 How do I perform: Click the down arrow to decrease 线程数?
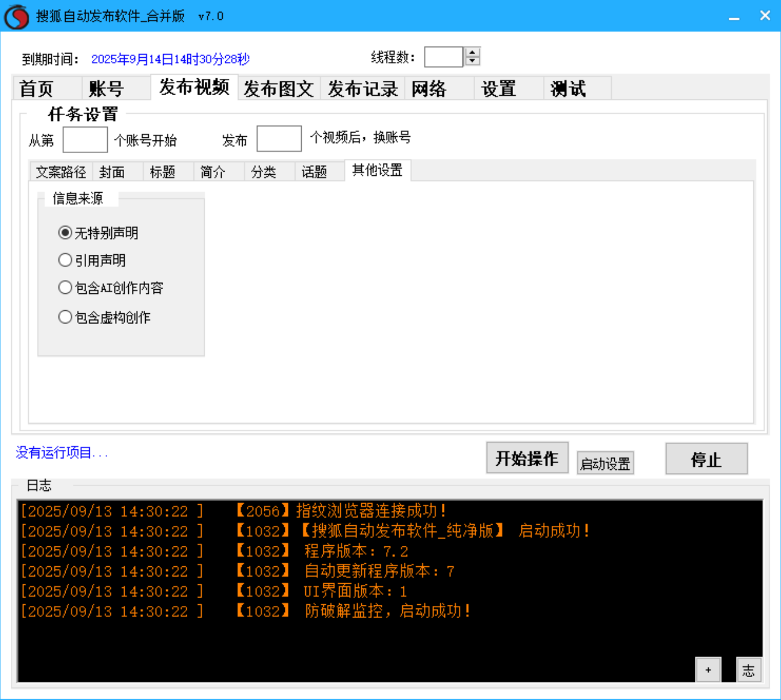click(x=472, y=60)
